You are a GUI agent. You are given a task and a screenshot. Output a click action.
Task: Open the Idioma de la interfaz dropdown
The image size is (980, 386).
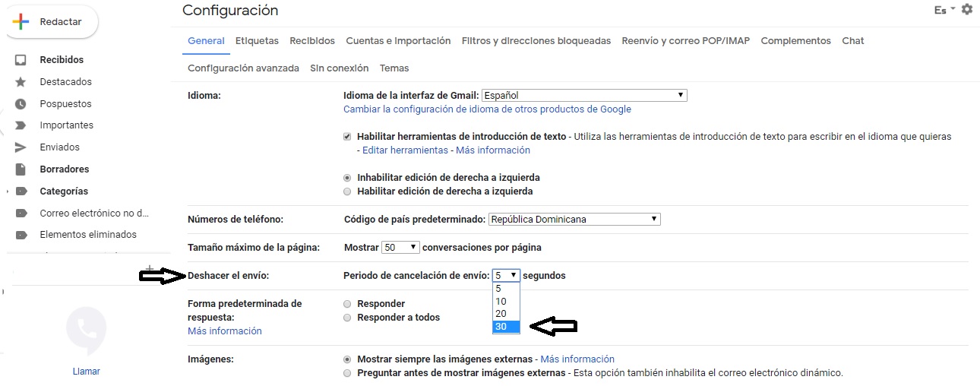(x=583, y=96)
